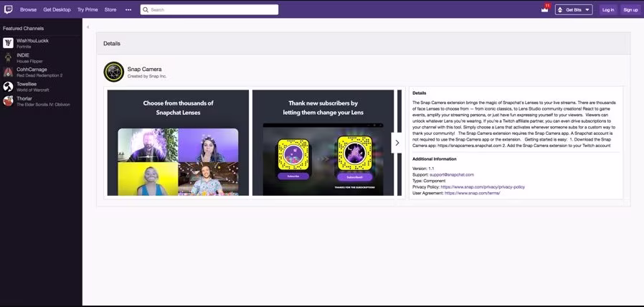
Task: Click 'Red Dead Redemption 2' game text
Action: (x=39, y=75)
